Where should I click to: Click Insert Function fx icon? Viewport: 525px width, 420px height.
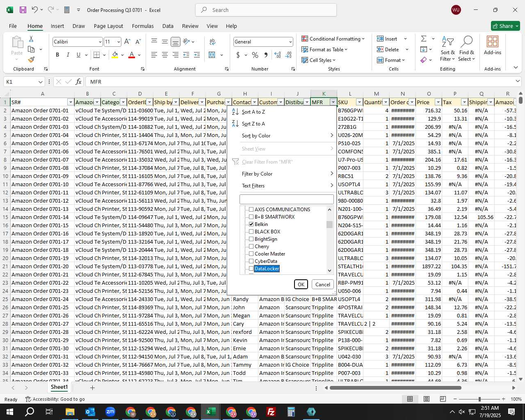pyautogui.click(x=78, y=82)
